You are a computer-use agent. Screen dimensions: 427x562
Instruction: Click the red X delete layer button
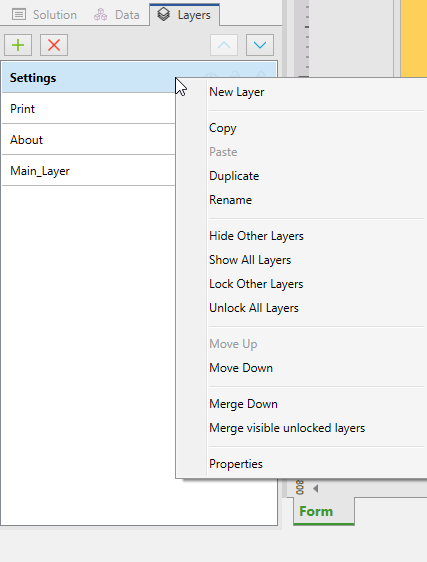point(54,45)
